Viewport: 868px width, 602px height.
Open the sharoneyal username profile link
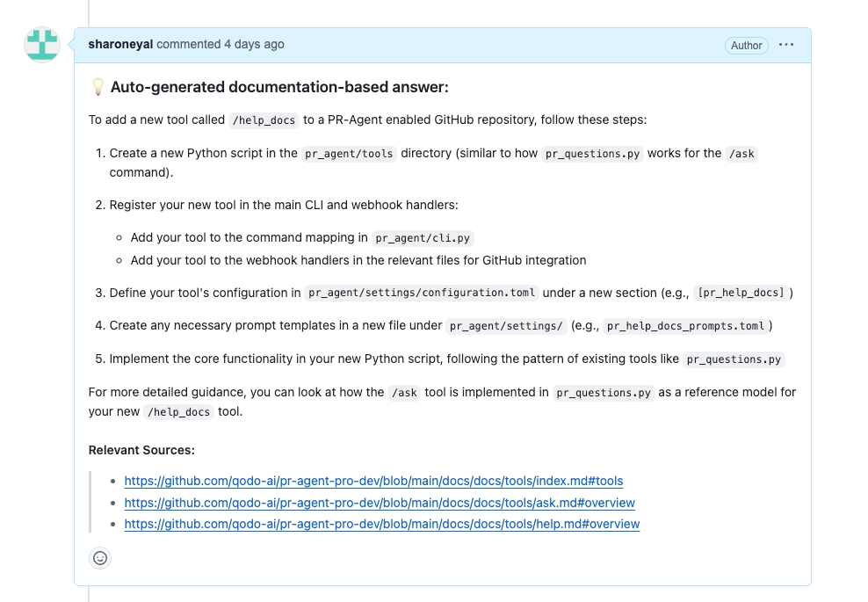(x=120, y=44)
